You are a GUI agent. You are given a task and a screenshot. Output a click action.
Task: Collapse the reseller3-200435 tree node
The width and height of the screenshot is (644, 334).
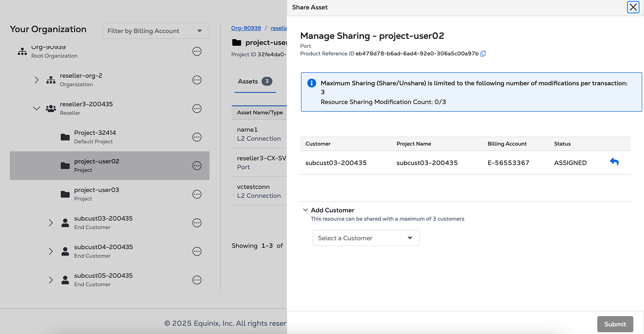click(x=37, y=109)
